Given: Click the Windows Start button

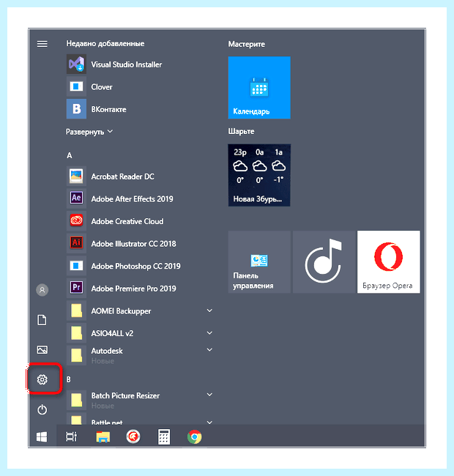Looking at the screenshot, I should (42, 437).
